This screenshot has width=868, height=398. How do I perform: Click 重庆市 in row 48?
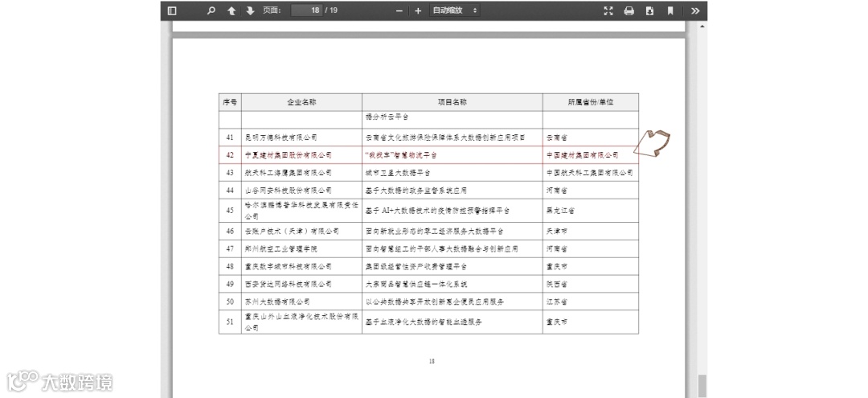click(556, 266)
